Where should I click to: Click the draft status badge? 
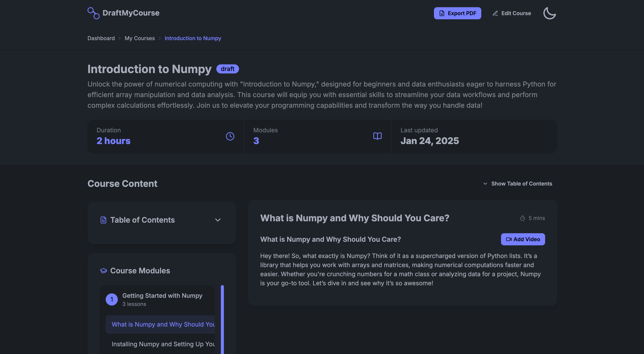[x=227, y=69]
